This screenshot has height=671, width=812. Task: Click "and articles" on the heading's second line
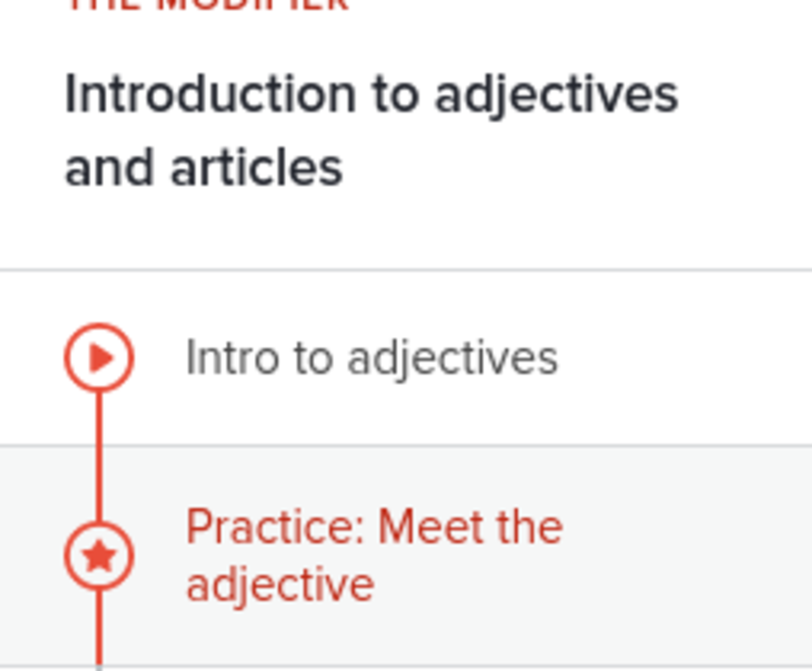tap(204, 168)
